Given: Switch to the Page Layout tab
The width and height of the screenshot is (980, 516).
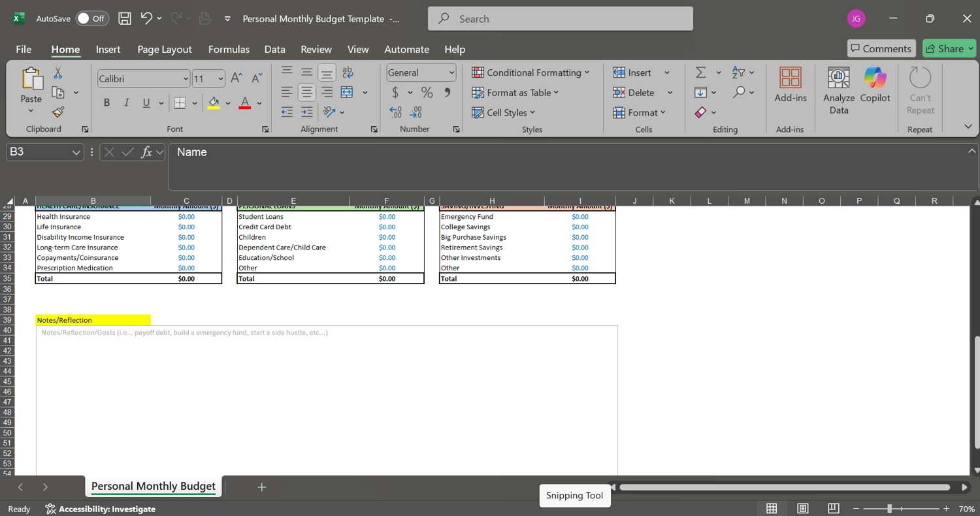Looking at the screenshot, I should coord(165,49).
